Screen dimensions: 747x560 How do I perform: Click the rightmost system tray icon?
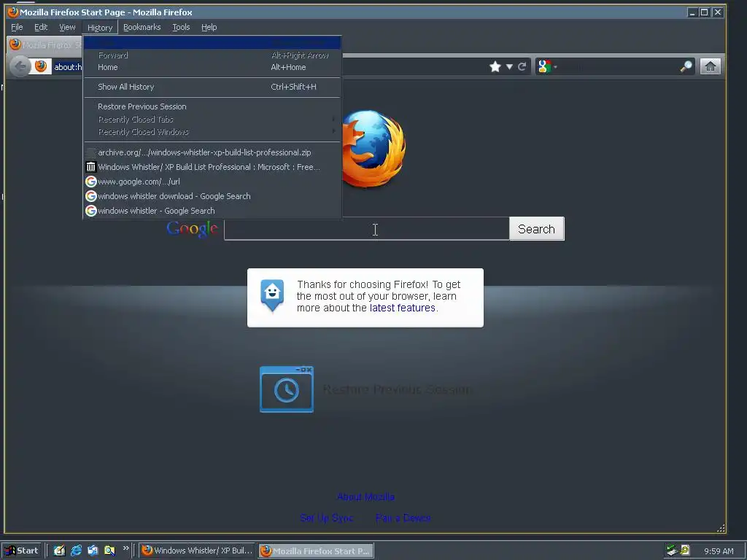[685, 551]
